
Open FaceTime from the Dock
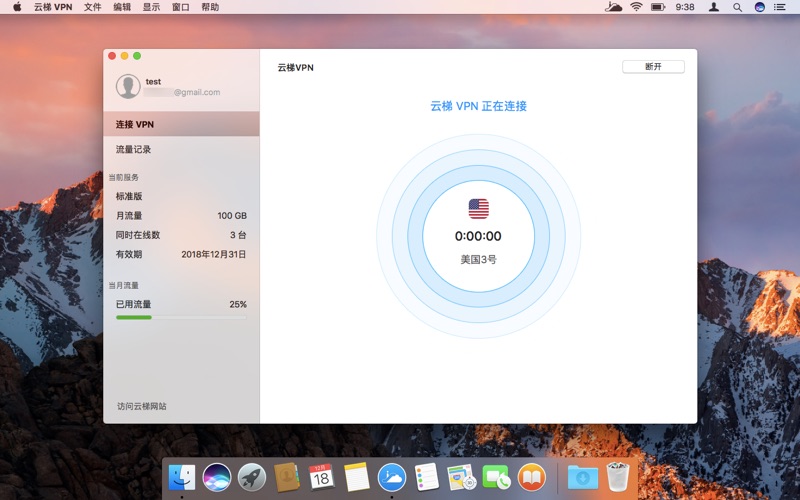[x=496, y=478]
